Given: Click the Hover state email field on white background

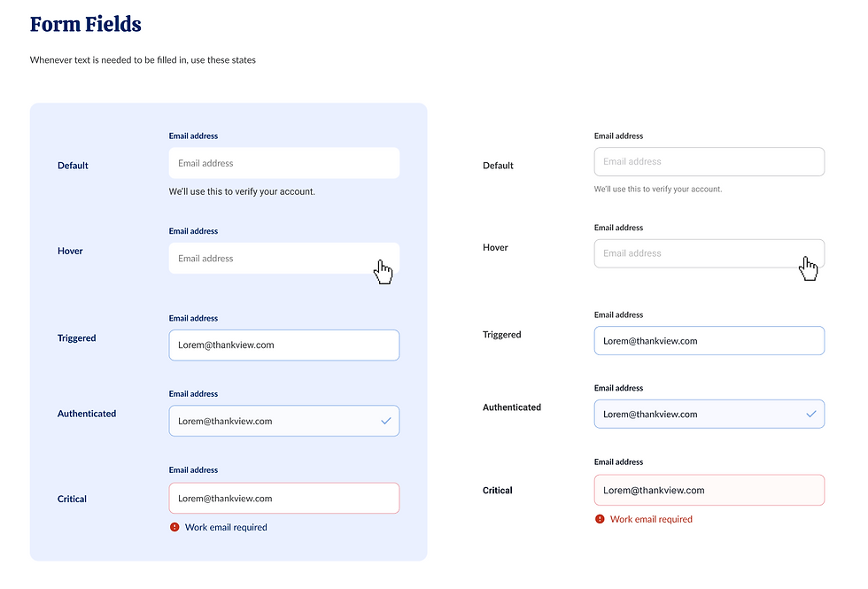Looking at the screenshot, I should pyautogui.click(x=709, y=253).
